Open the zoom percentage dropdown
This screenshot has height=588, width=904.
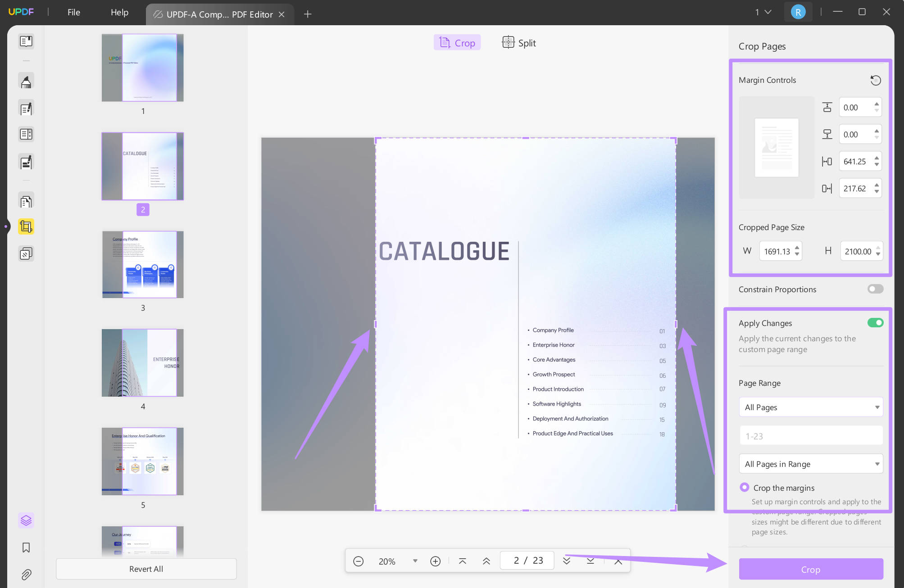[415, 561]
